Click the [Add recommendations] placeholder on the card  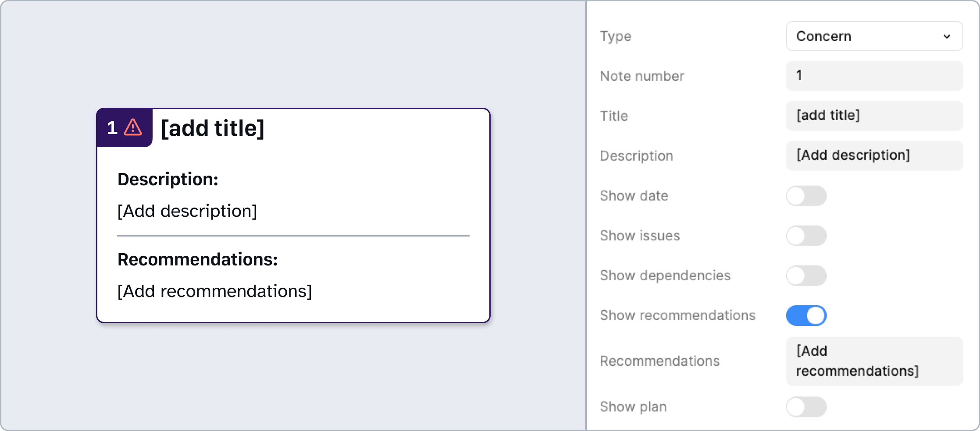[x=214, y=290]
